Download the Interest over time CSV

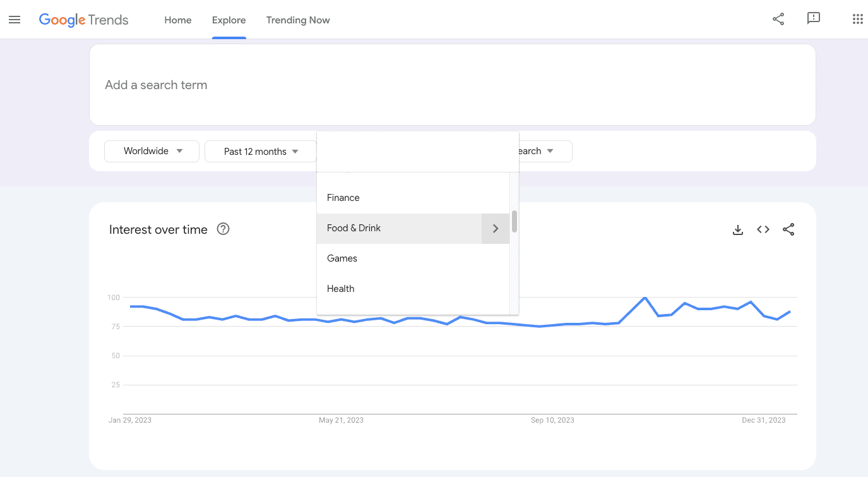[x=737, y=230]
